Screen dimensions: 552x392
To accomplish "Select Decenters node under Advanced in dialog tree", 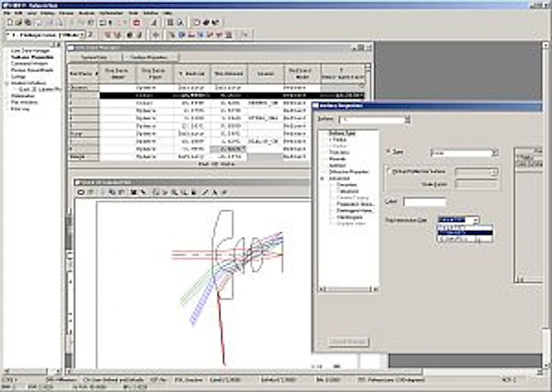I will coord(347,185).
